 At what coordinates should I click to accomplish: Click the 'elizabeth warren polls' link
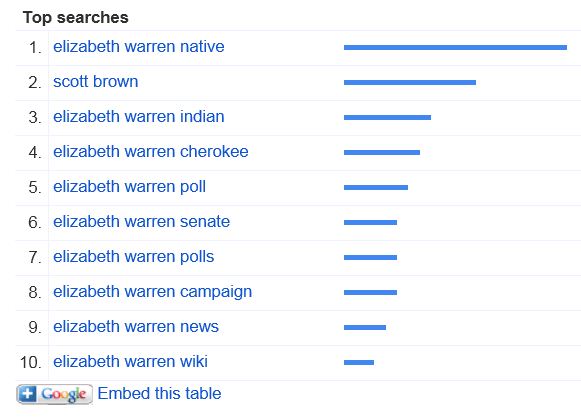[x=133, y=257]
